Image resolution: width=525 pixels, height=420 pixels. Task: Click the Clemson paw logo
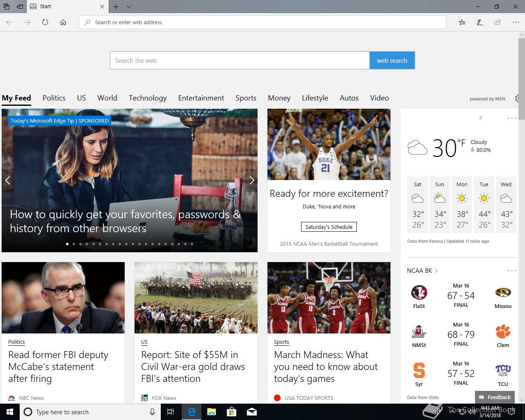tap(503, 331)
